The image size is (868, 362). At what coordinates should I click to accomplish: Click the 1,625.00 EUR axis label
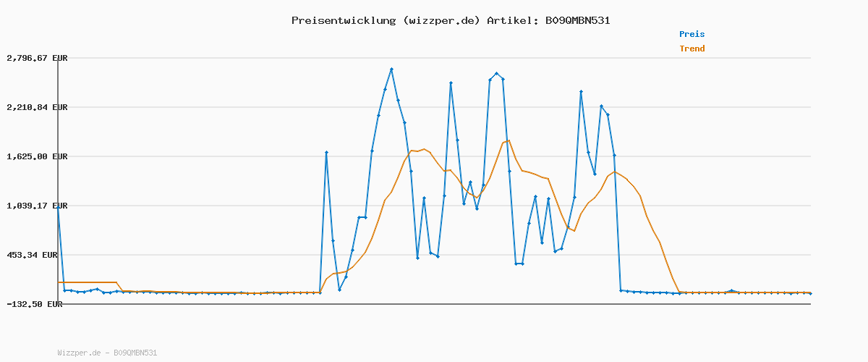37,156
